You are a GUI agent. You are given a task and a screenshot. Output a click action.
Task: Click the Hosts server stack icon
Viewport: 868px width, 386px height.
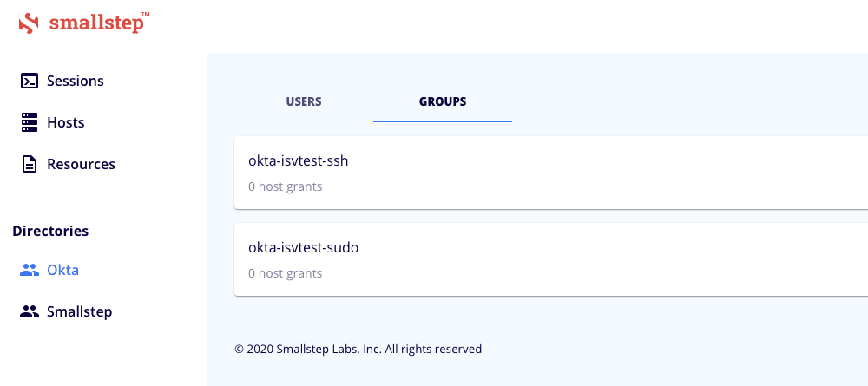(30, 122)
